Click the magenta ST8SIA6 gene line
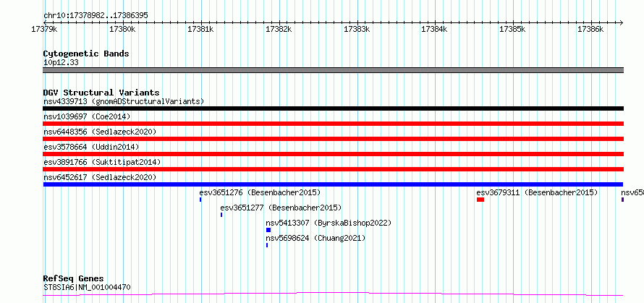The width and height of the screenshot is (644, 303). pos(333,294)
